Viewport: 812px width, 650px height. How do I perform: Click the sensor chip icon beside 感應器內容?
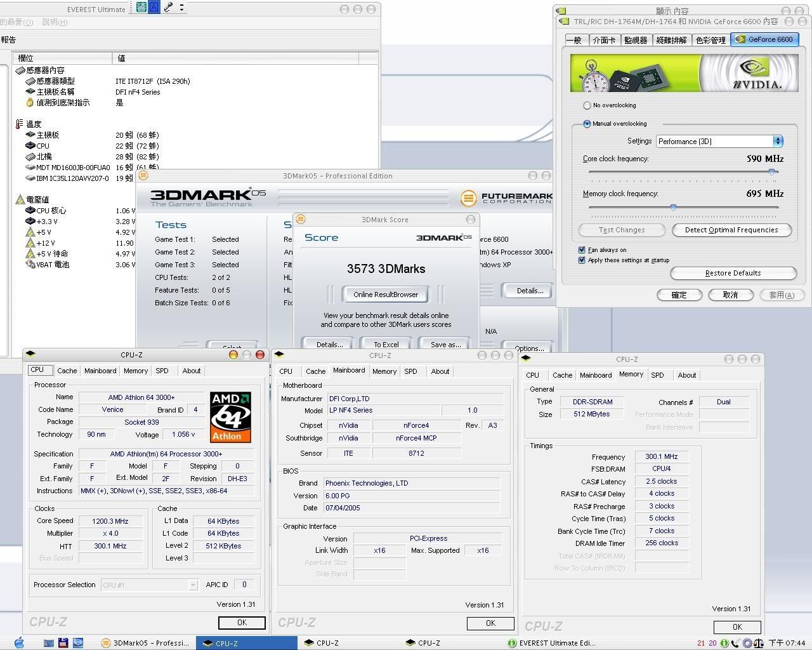(20, 70)
